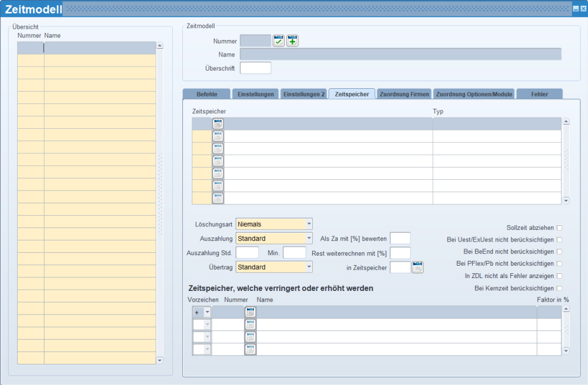Open the lookup icon beside 'in Zeitspeicher' field

(417, 267)
